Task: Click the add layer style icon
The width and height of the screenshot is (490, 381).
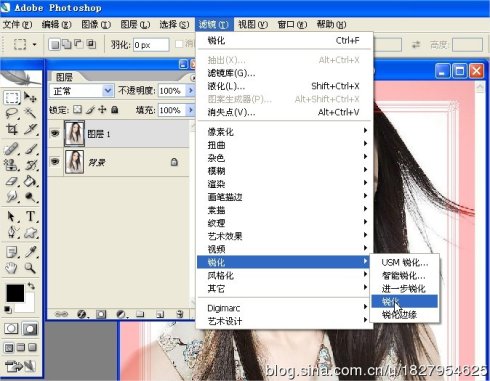Action: pyautogui.click(x=82, y=314)
